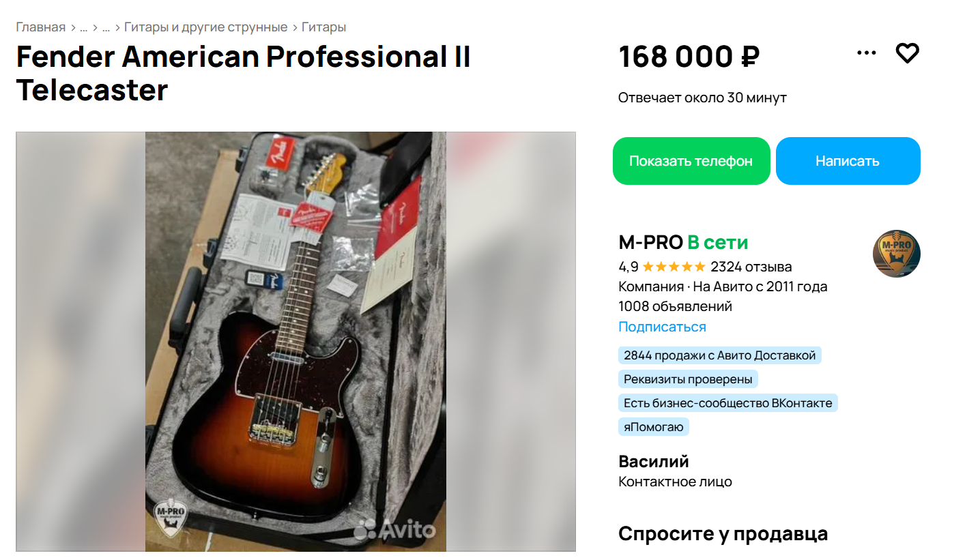Click the Реквизиты проверены badge
The height and width of the screenshot is (560, 967).
coord(688,379)
